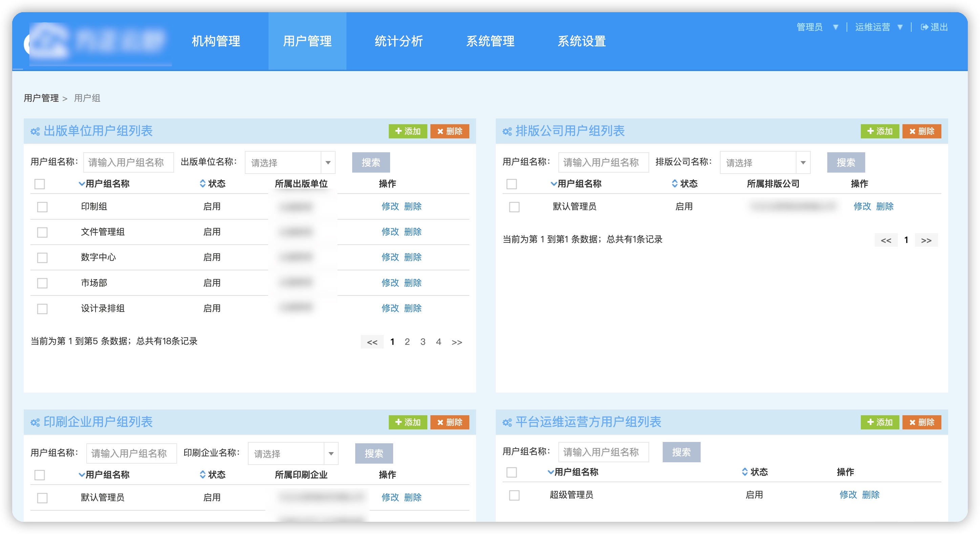This screenshot has width=980, height=534.
Task: Open the 统计分析 menu
Action: coord(399,41)
